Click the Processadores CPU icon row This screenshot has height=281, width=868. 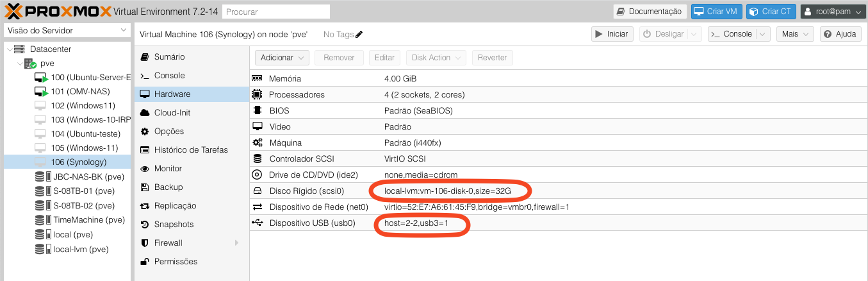point(258,94)
